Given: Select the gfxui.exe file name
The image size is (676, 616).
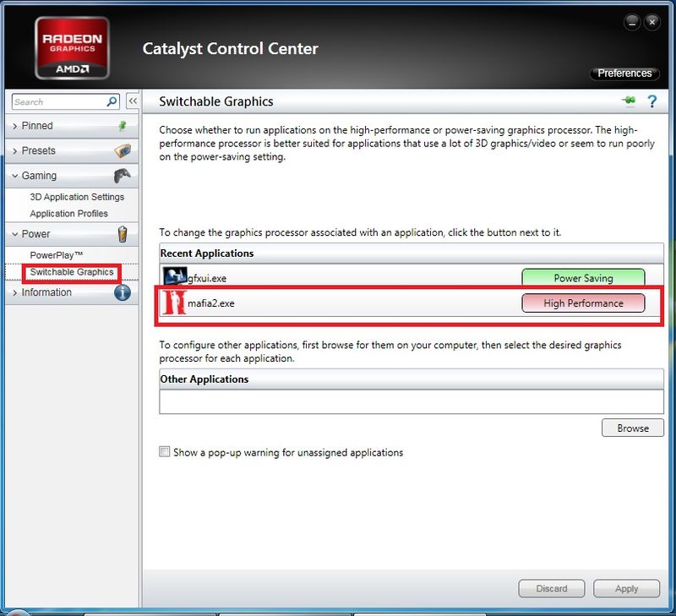Looking at the screenshot, I should tap(207, 279).
